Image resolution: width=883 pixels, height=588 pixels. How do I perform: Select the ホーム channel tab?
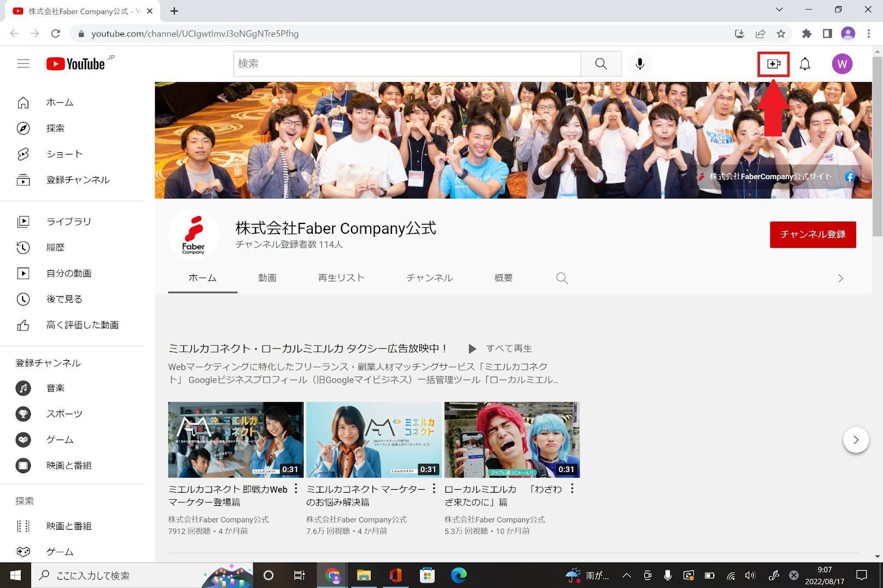[x=203, y=278]
